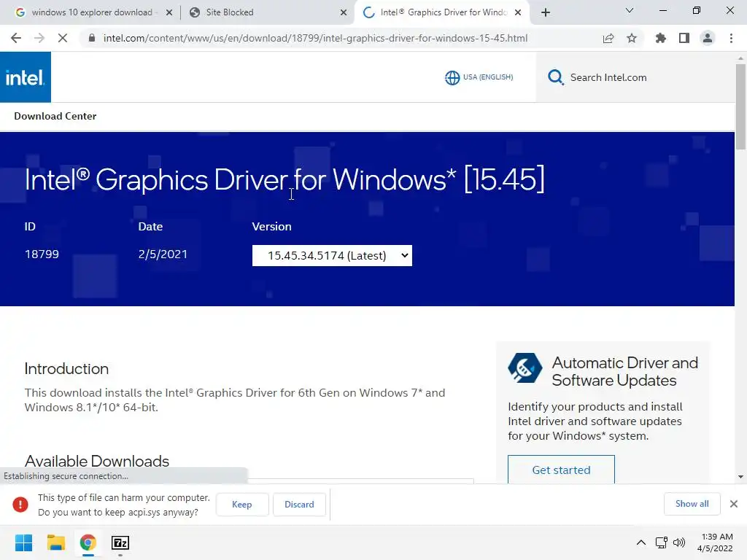
Task: Click the ID value 18799
Action: (x=42, y=254)
